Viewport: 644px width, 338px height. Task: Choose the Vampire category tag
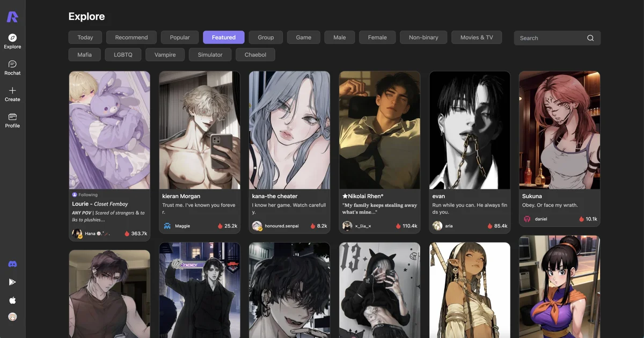click(165, 55)
